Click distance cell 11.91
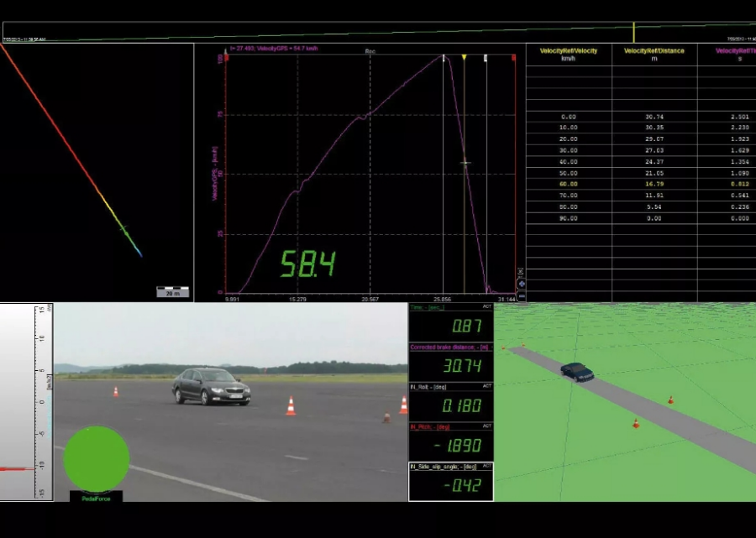The height and width of the screenshot is (538, 756). coord(654,196)
